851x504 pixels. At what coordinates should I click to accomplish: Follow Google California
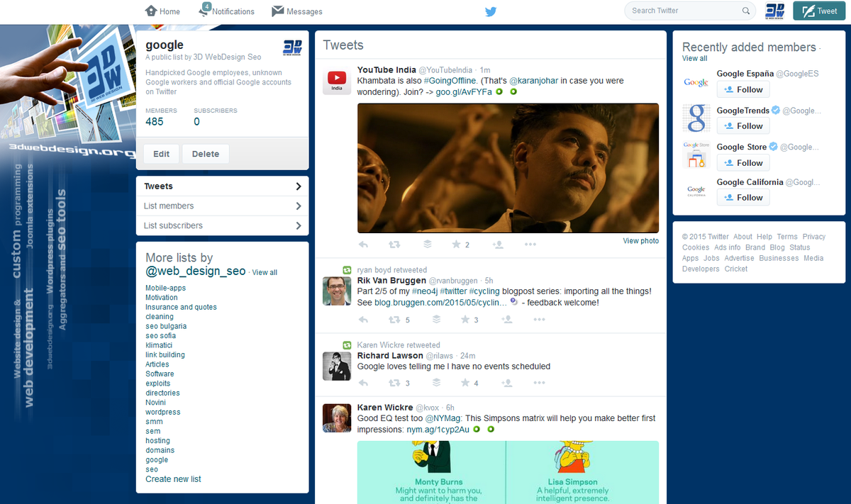(743, 198)
